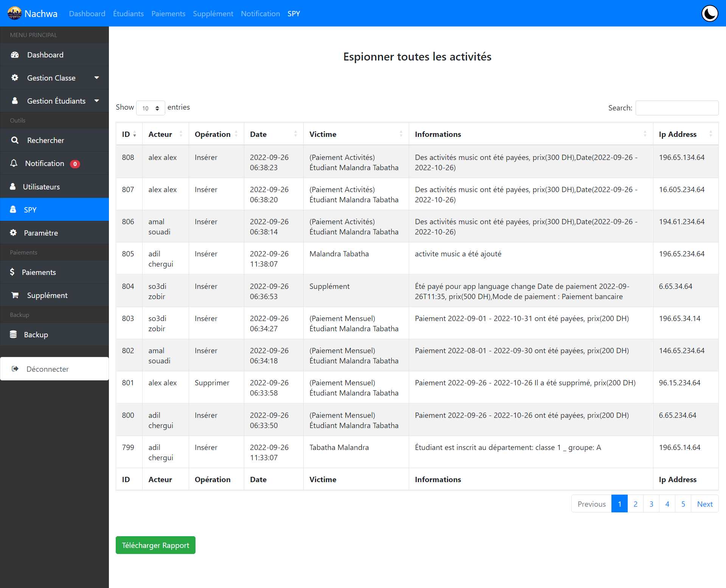The image size is (726, 588).
Task: Click the Télécharger Rapport button
Action: [x=155, y=545]
